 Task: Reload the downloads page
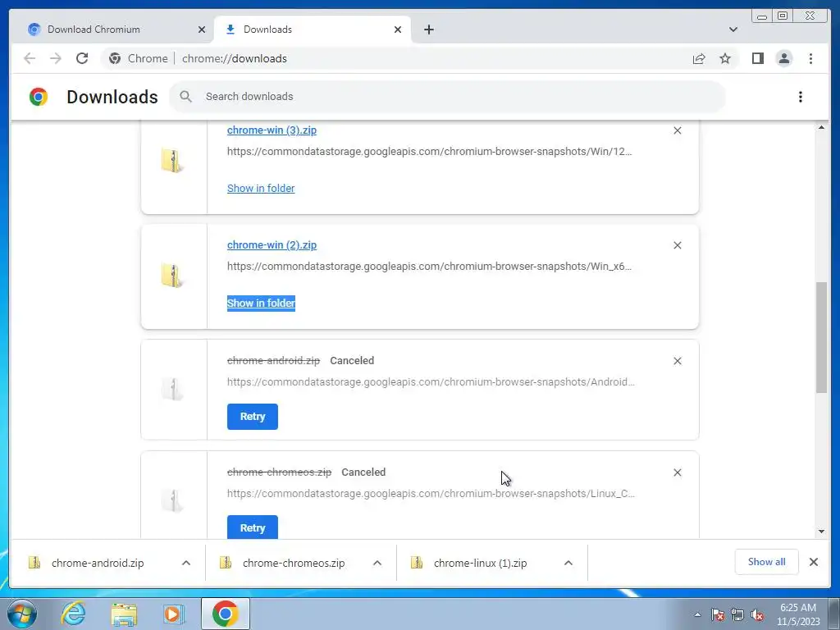[82, 58]
